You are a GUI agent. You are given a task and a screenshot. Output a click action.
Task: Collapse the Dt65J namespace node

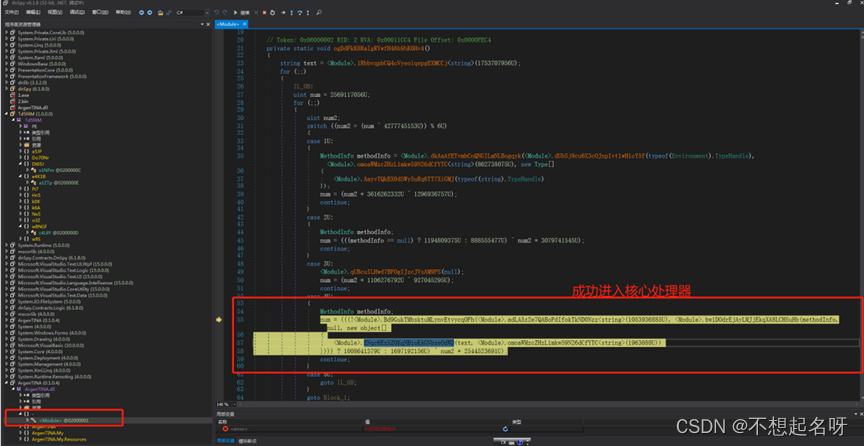pos(21,164)
